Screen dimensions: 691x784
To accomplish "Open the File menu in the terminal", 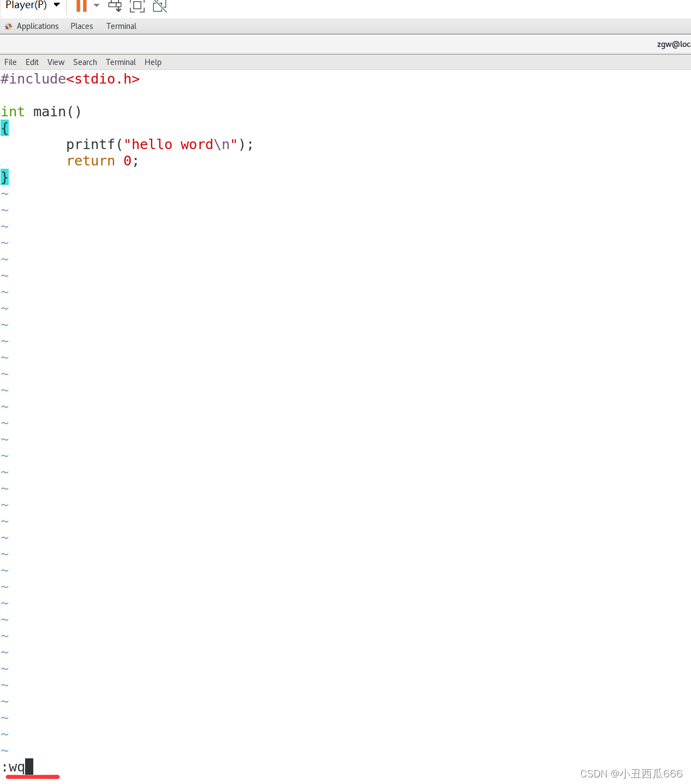I will [x=10, y=62].
